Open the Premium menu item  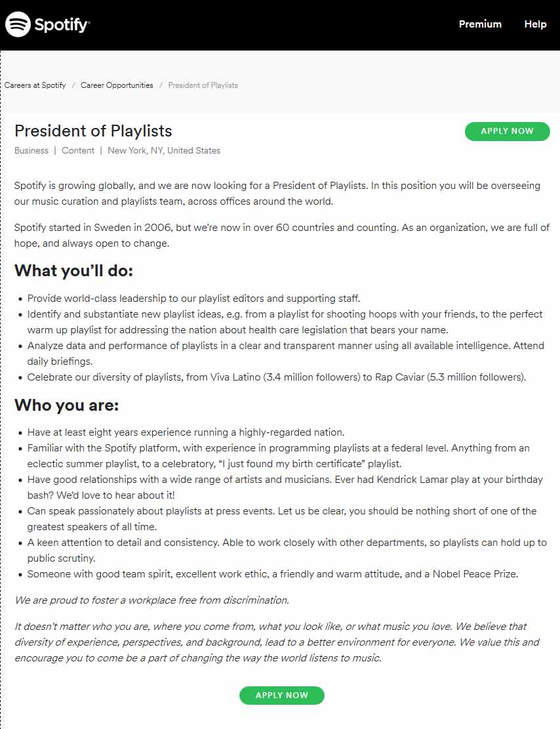tap(480, 24)
